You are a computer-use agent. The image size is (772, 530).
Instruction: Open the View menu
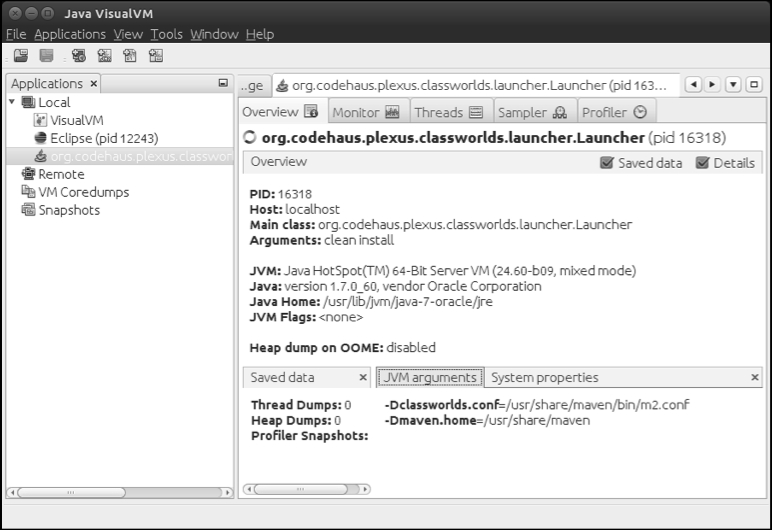pos(128,34)
